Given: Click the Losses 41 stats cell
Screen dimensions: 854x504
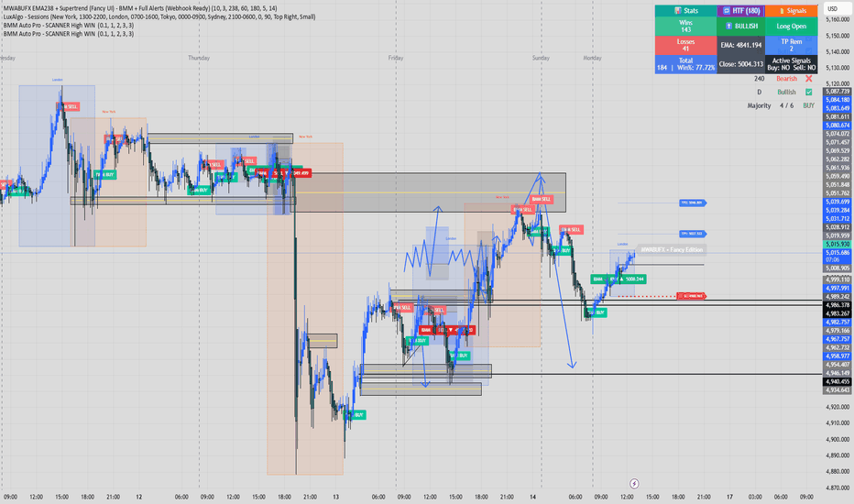Looking at the screenshot, I should 685,45.
